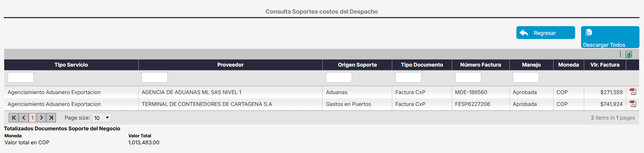The width and height of the screenshot is (644, 153).
Task: Select page number 1
Action: (32, 118)
